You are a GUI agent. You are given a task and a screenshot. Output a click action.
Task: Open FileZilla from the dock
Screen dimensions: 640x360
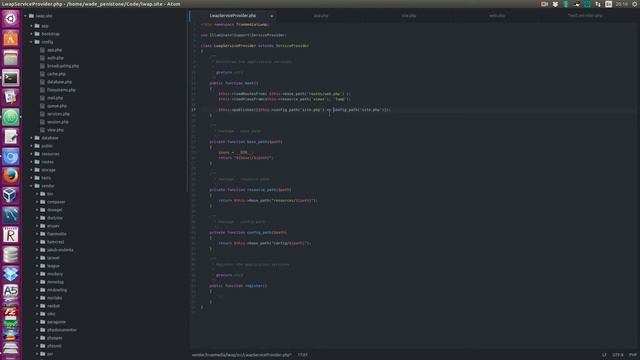[11, 313]
